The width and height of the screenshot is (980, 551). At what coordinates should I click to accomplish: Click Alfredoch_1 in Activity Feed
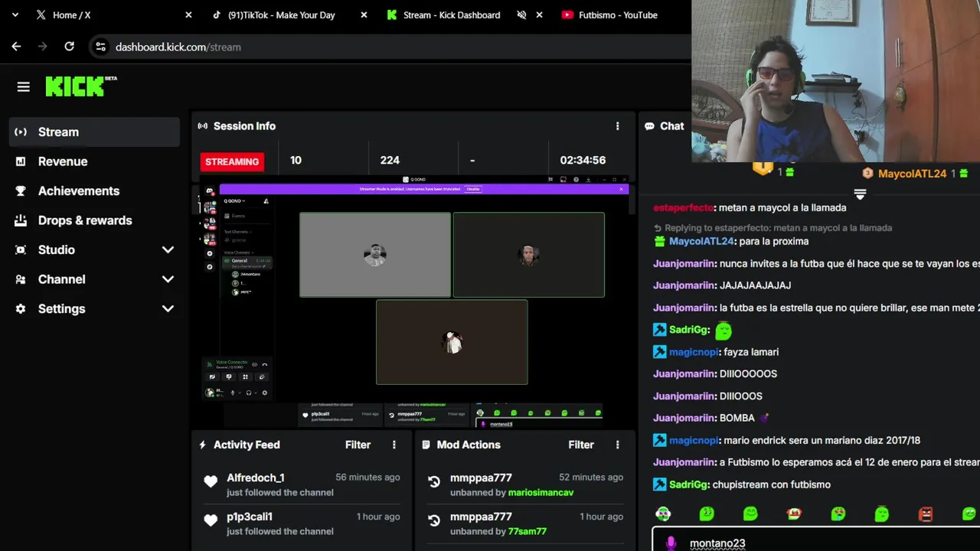click(x=256, y=478)
